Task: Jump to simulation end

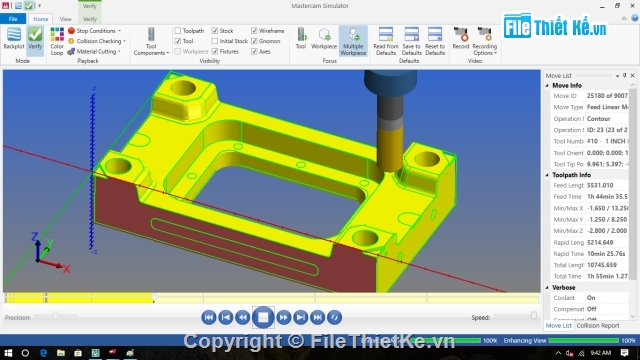Action: [x=317, y=317]
